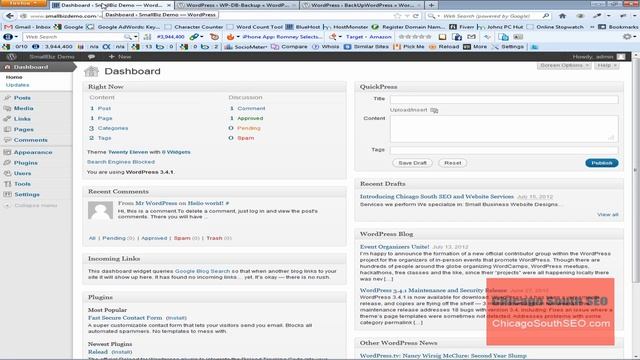Open the Gmail - Inbox bookmark
Viewport: 640px width, 360px height.
28,27
